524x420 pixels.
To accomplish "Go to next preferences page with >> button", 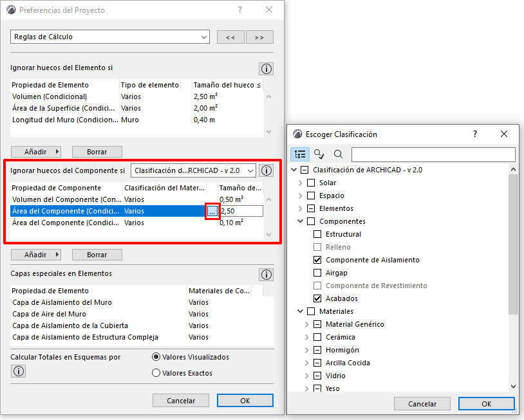I will 259,37.
